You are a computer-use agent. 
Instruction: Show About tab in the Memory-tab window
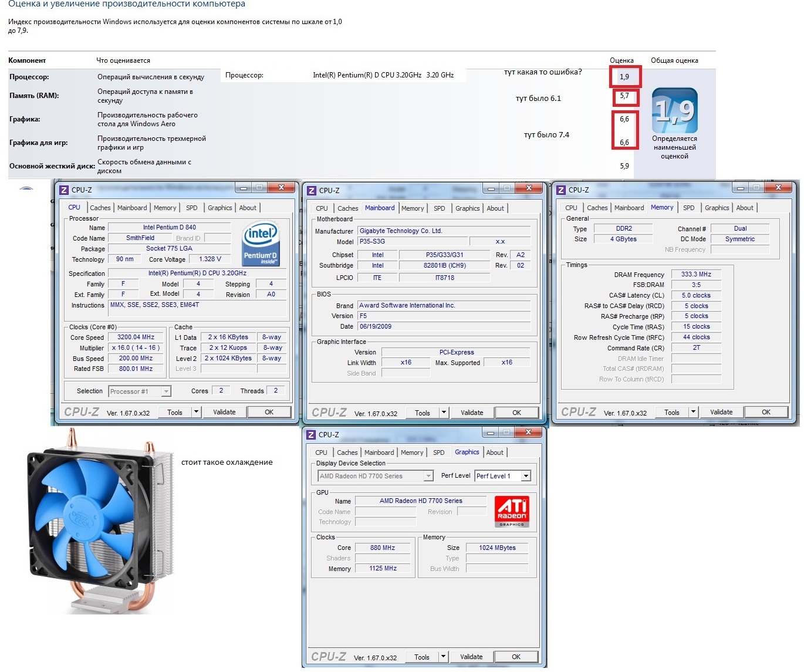745,208
